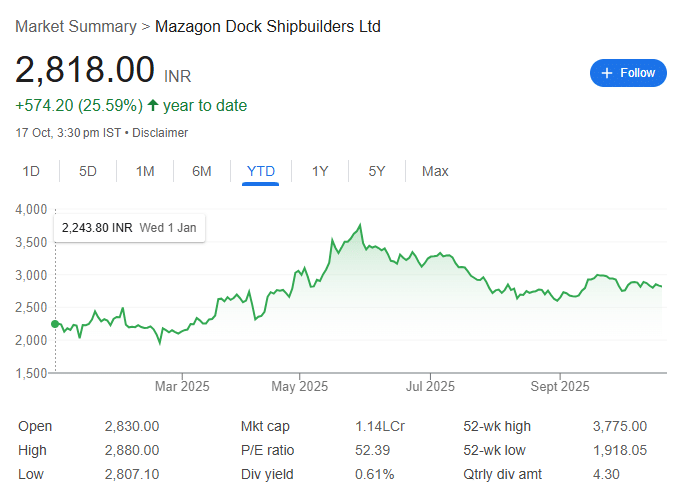View the 1Y chart range

(320, 171)
